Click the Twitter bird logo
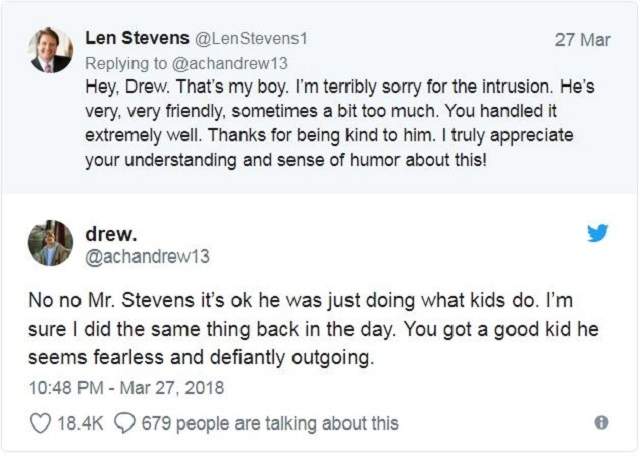Image resolution: width=640 pixels, height=456 pixels. pyautogui.click(x=597, y=233)
